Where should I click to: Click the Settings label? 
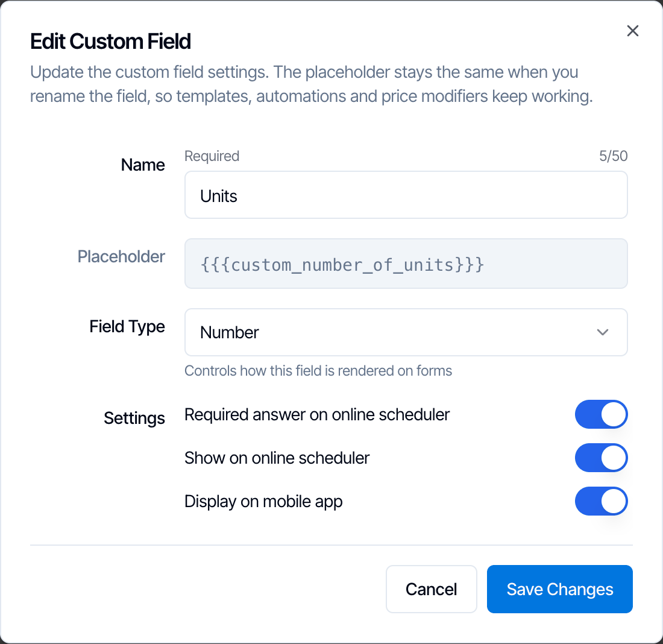point(134,418)
